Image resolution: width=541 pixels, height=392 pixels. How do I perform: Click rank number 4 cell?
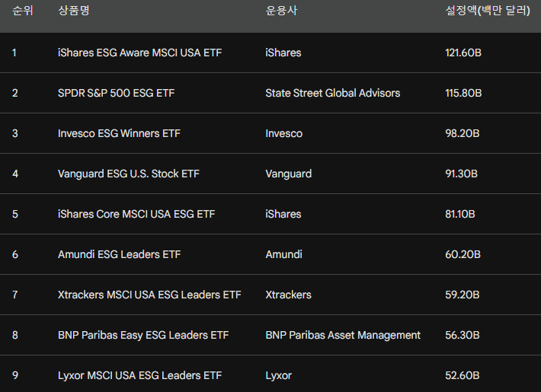coord(15,174)
